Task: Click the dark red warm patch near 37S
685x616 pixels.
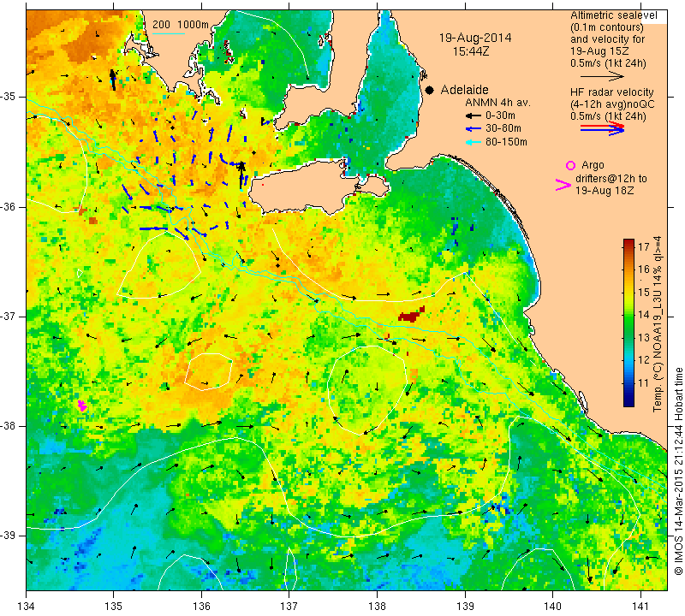Action: [x=411, y=314]
